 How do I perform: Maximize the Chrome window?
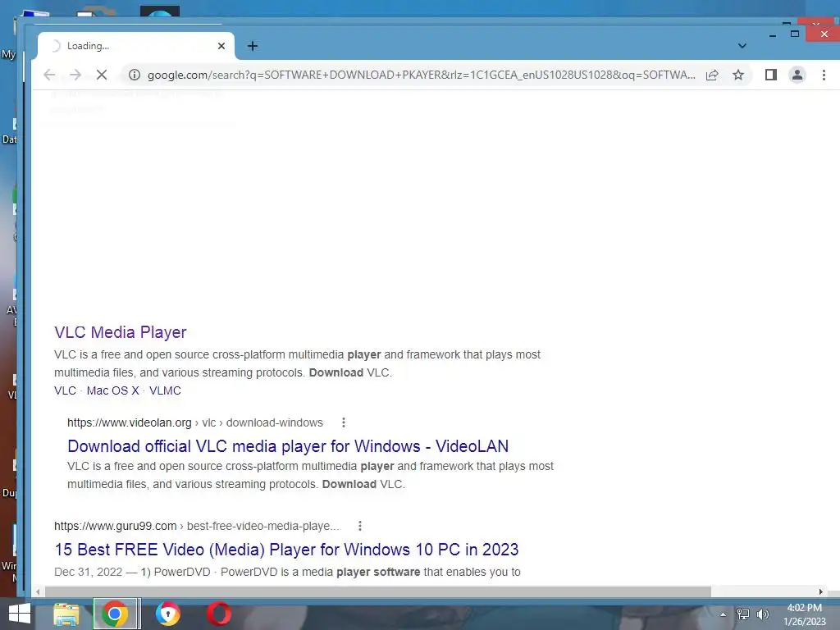[x=795, y=34]
